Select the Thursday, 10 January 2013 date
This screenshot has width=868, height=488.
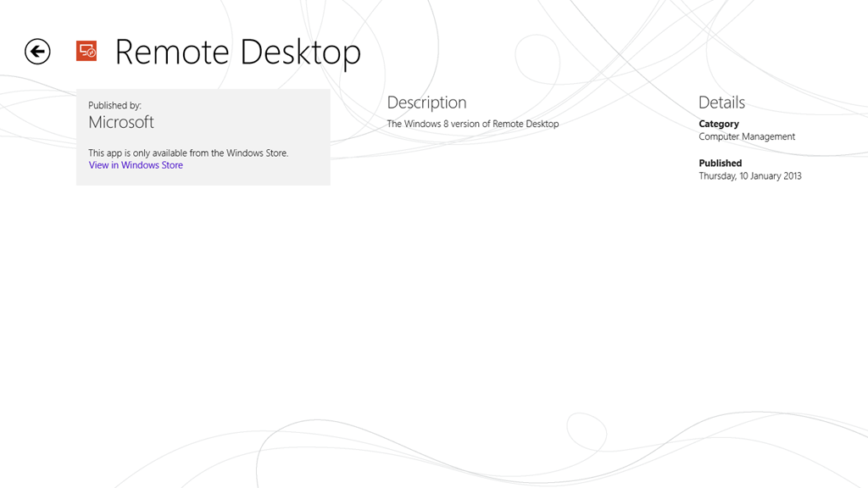point(749,176)
